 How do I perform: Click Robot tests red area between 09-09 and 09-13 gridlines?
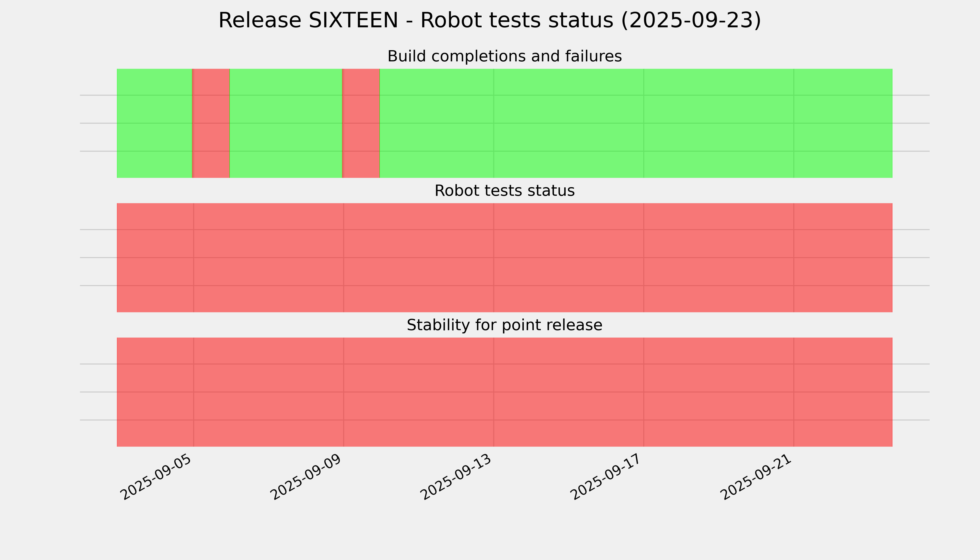click(x=418, y=258)
